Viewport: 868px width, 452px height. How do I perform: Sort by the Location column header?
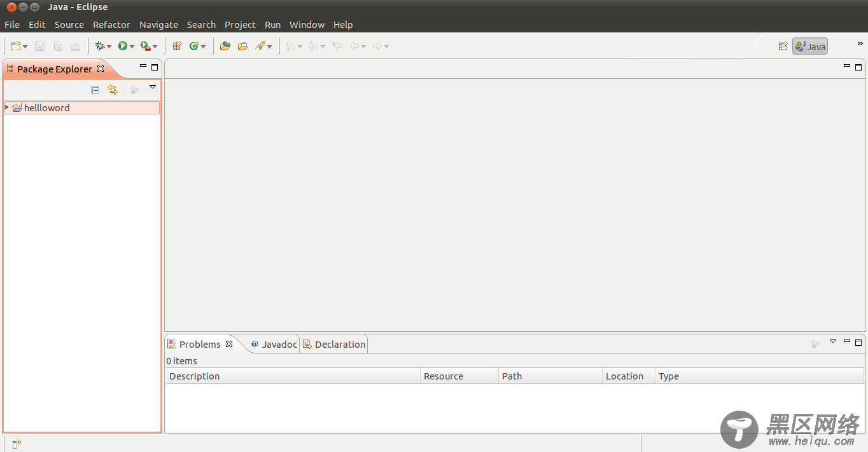coord(629,376)
